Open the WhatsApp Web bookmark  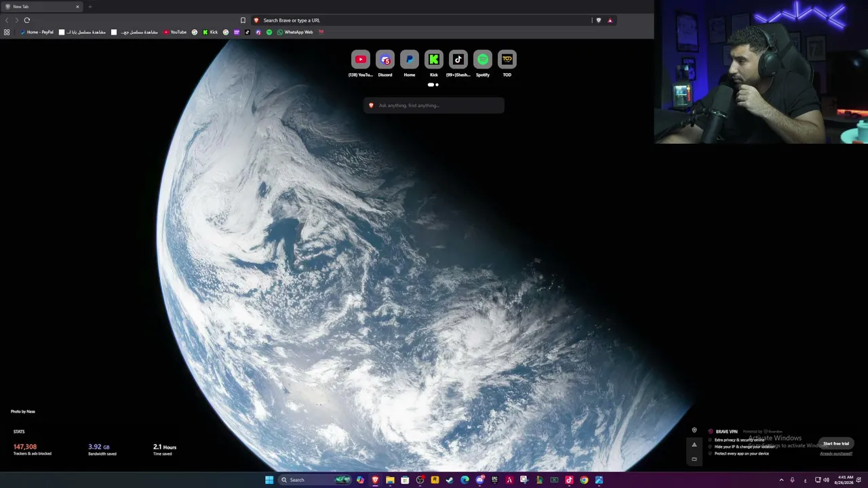tap(295, 32)
